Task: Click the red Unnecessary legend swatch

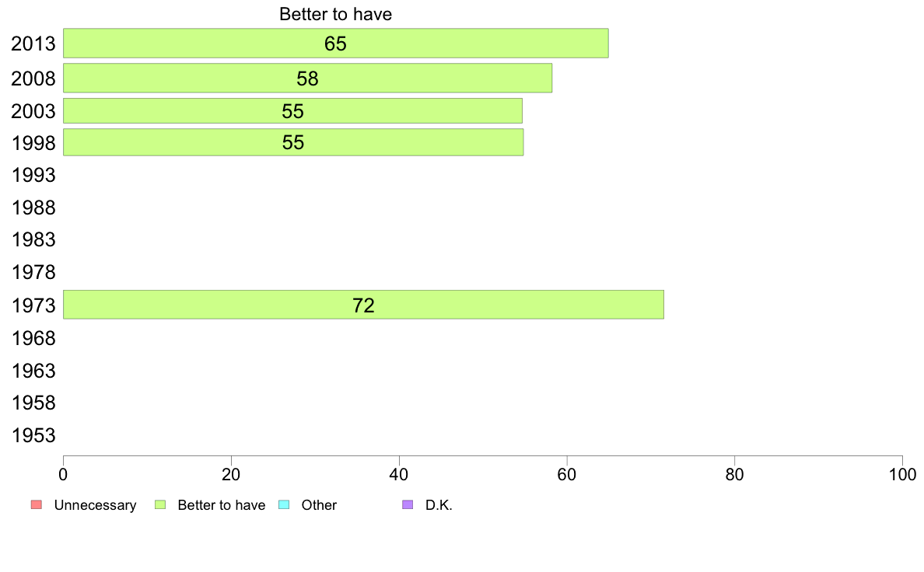Action: [x=37, y=505]
